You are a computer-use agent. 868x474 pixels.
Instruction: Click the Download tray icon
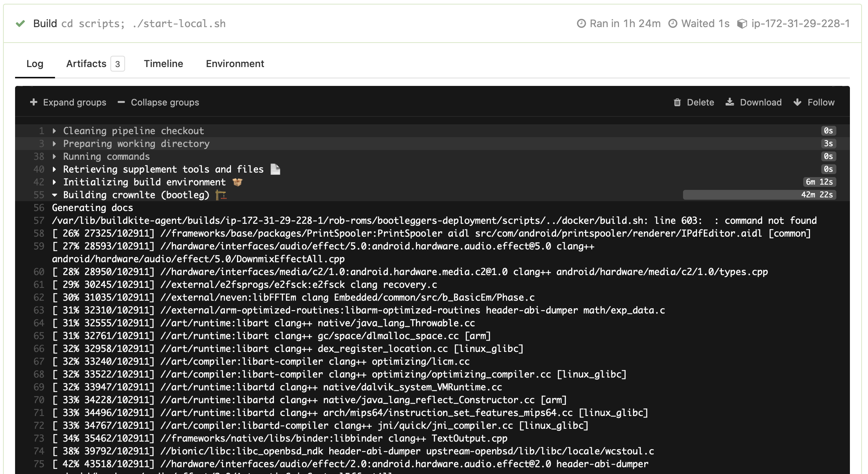click(730, 102)
